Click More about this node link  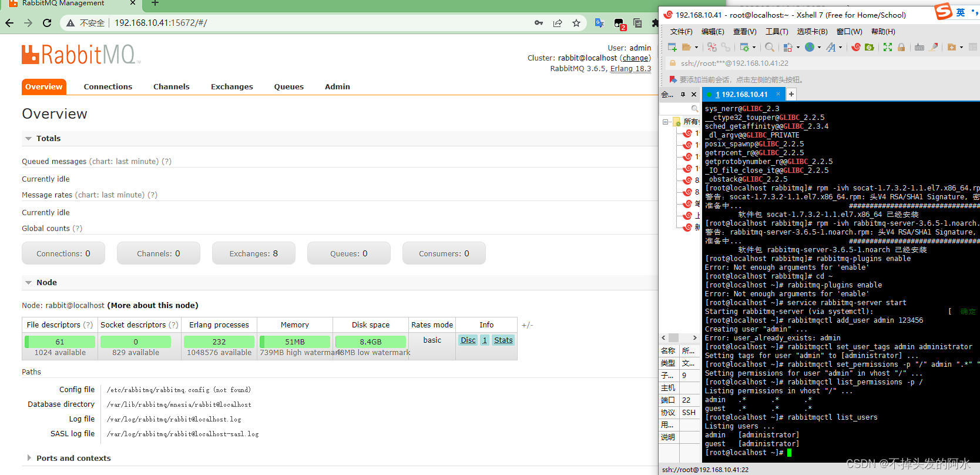153,306
